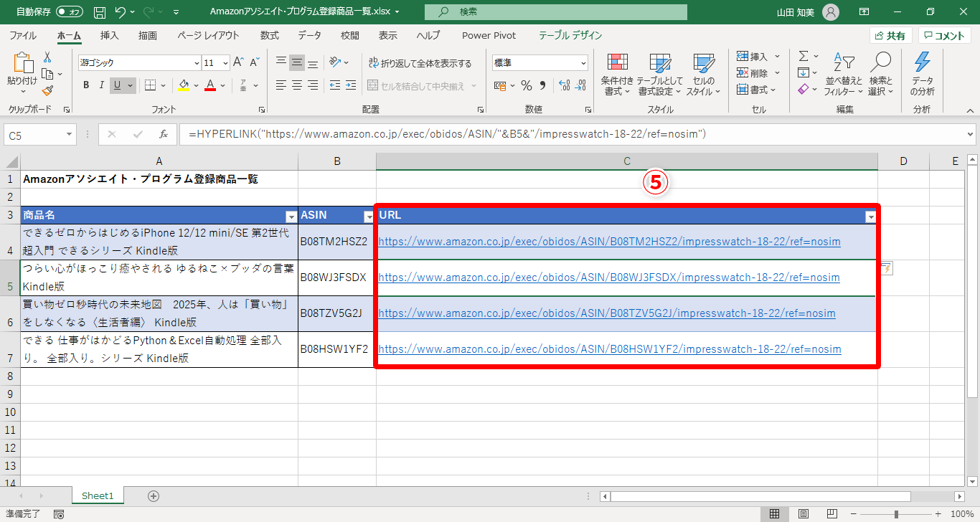Click the font color A button
The width and height of the screenshot is (980, 522).
tap(210, 85)
